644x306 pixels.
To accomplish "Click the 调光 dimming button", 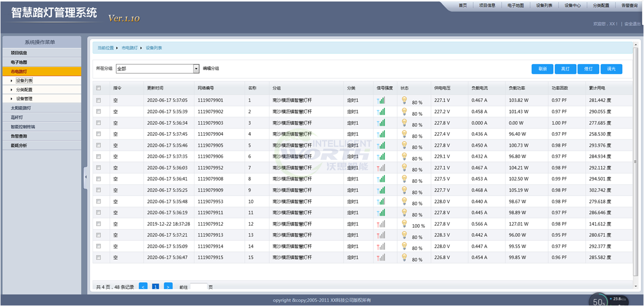I will coord(611,69).
